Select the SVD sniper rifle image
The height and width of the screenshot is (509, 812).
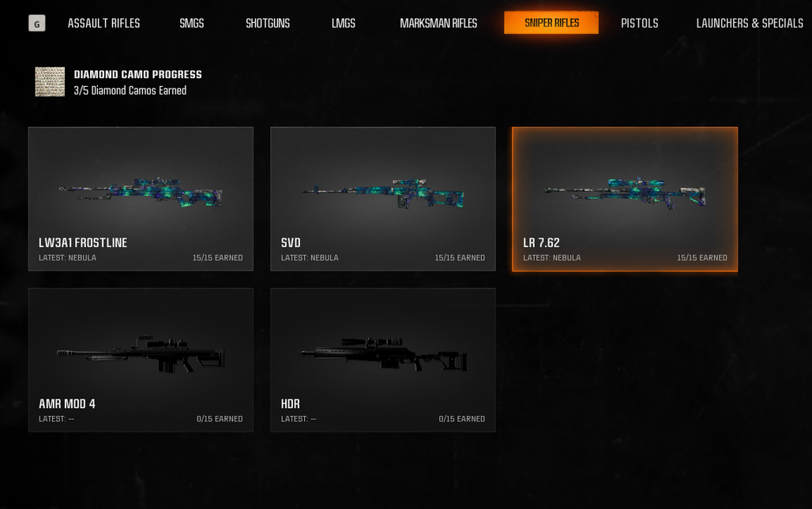(x=383, y=193)
